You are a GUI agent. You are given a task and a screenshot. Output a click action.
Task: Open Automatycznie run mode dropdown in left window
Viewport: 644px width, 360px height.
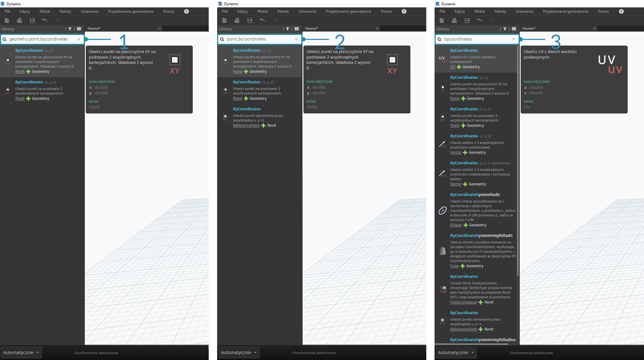click(x=21, y=353)
